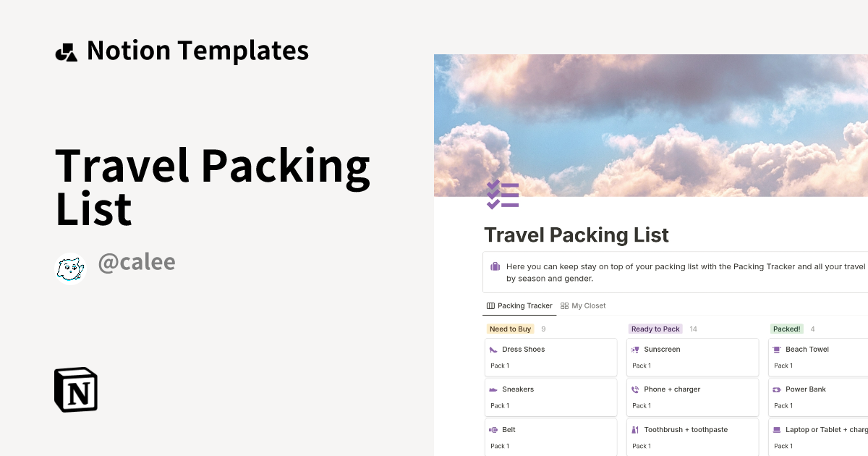Click the Phone + charger icon

click(634, 389)
